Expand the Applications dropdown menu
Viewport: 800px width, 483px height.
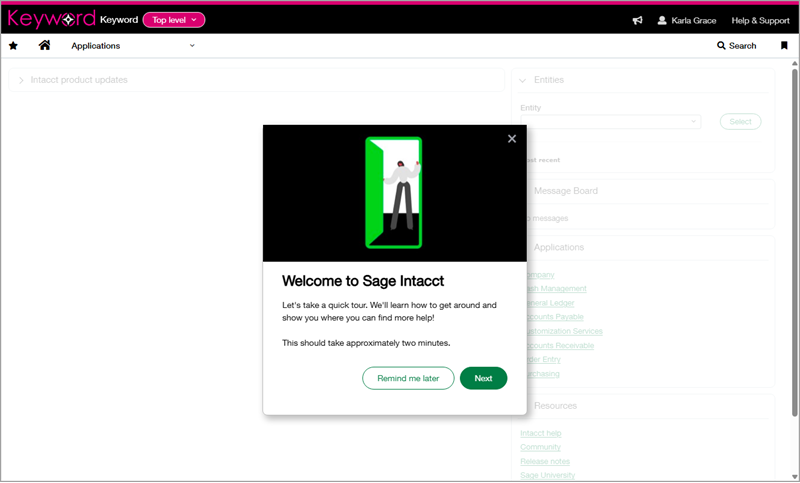point(133,45)
